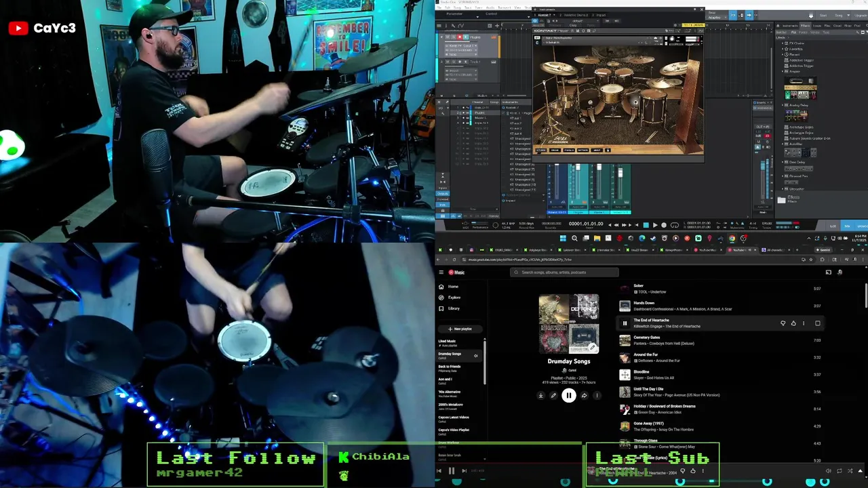Expand the player page with the up arrow

point(860,470)
